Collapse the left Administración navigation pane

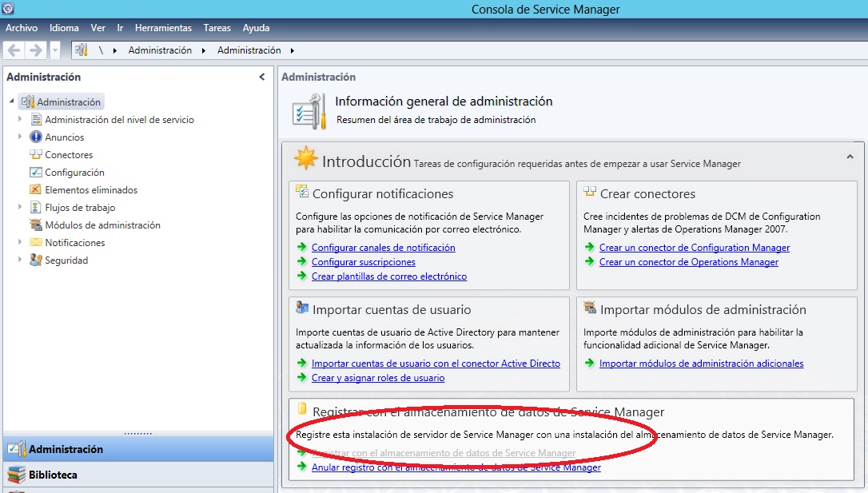pos(262,78)
